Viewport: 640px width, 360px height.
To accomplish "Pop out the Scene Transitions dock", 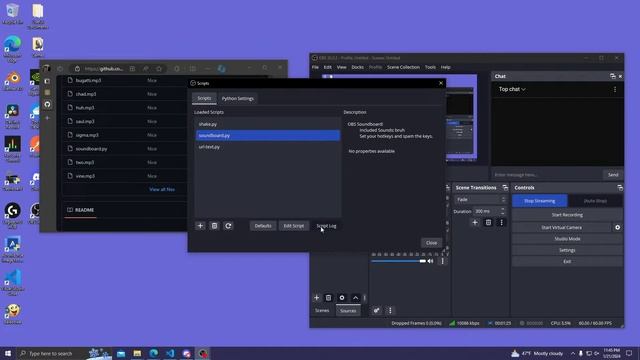I will pos(505,188).
